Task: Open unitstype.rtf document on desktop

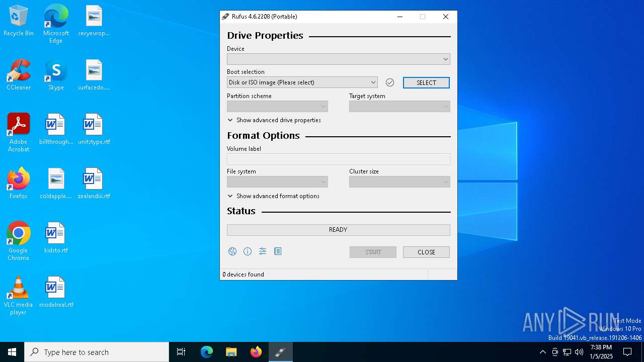Action: pos(94,130)
